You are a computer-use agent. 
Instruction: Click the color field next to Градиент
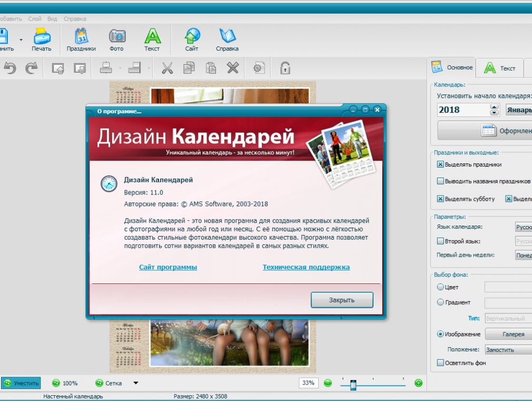(x=508, y=303)
